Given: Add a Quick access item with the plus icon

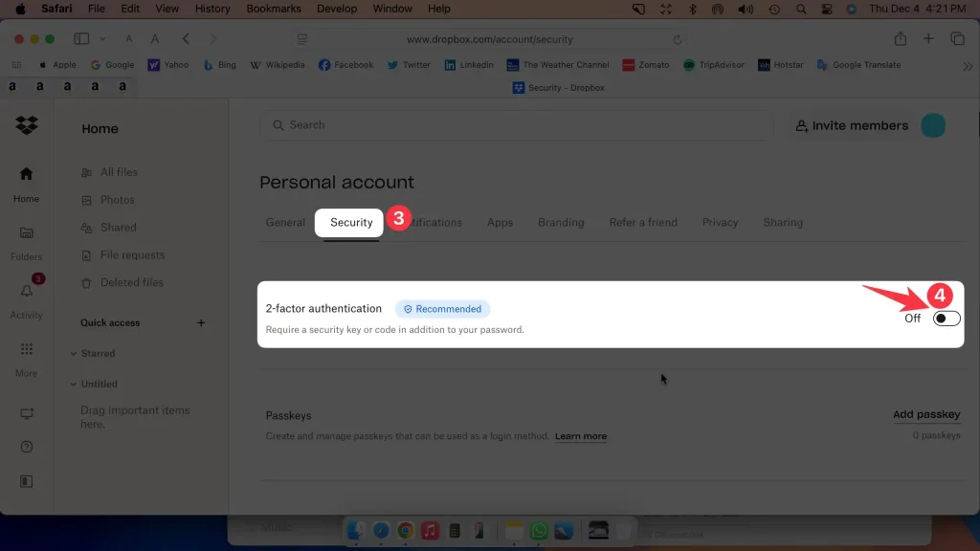Looking at the screenshot, I should coord(201,322).
